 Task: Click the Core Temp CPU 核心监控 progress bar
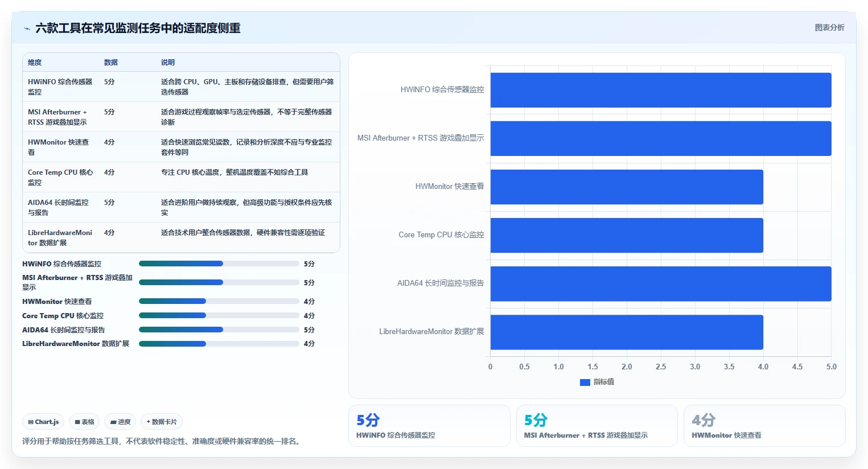[x=219, y=315]
